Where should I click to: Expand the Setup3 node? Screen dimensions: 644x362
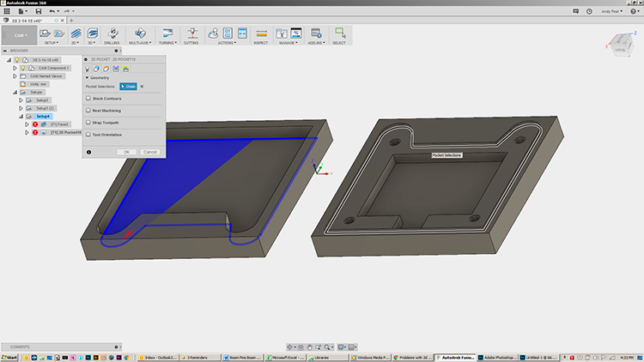coord(21,100)
